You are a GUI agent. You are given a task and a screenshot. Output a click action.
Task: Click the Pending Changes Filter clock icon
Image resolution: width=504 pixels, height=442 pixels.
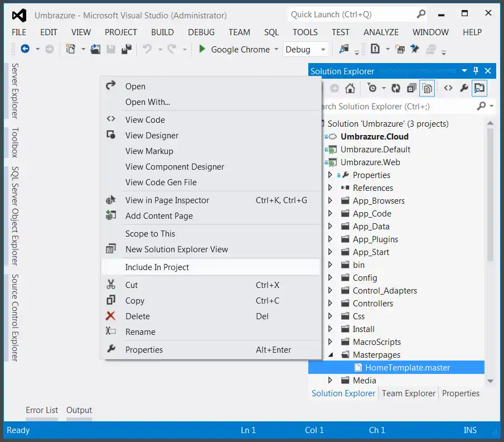[372, 88]
